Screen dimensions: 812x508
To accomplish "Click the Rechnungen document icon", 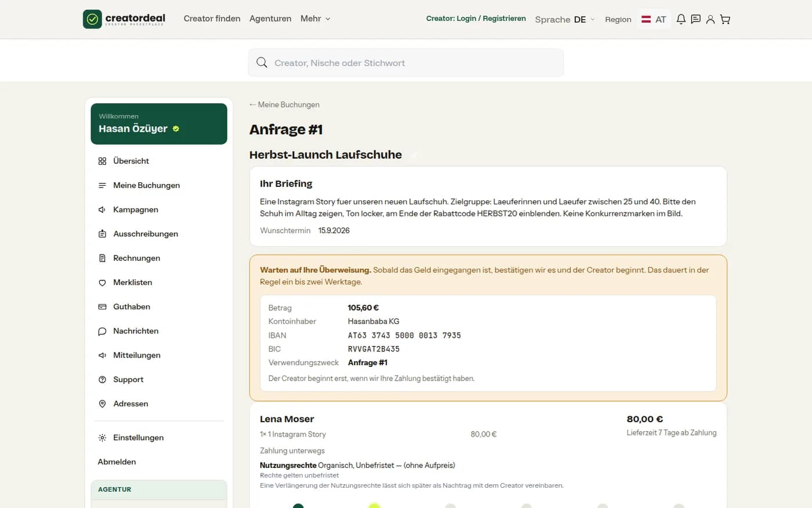I will tap(102, 258).
